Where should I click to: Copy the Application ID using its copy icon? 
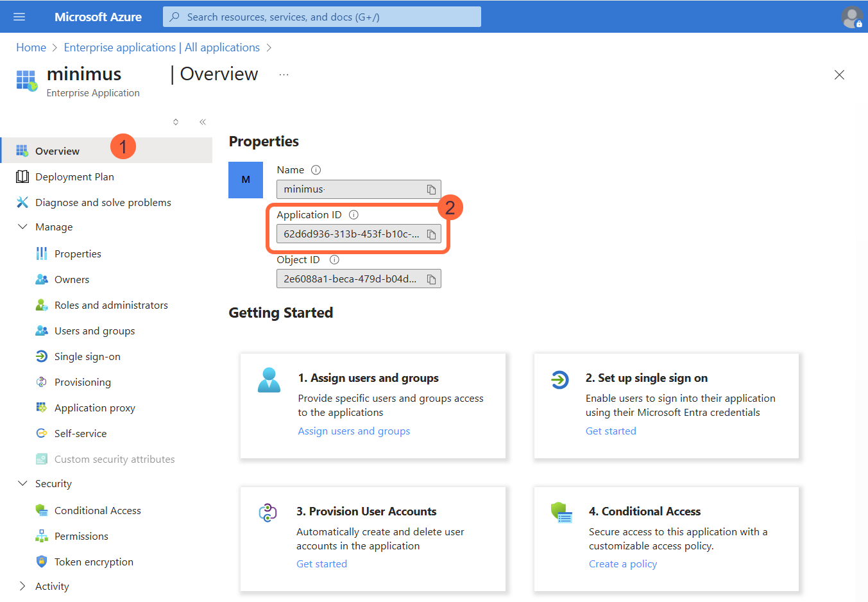(x=432, y=234)
